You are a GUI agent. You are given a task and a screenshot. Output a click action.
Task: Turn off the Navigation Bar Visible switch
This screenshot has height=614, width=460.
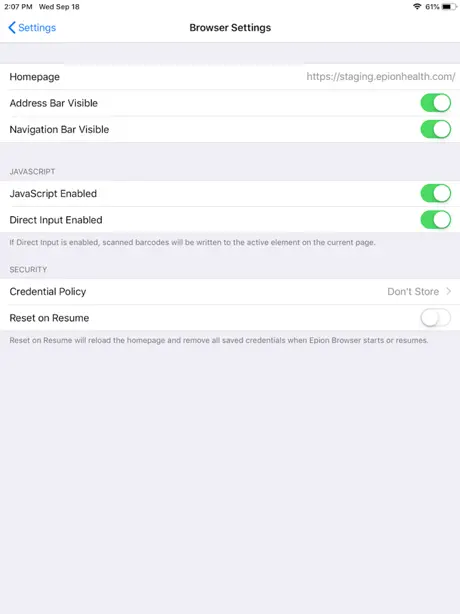435,129
